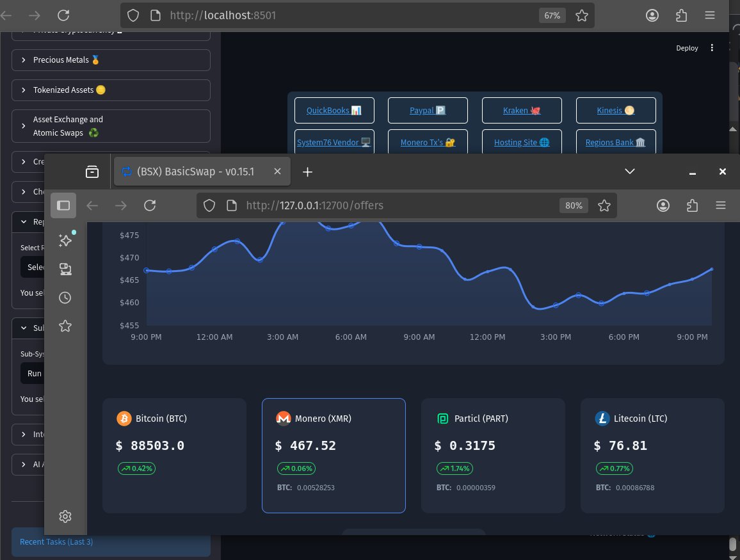The height and width of the screenshot is (560, 740).
Task: Expand Asset Exchange and Atomic Swaps
Action: [x=111, y=126]
